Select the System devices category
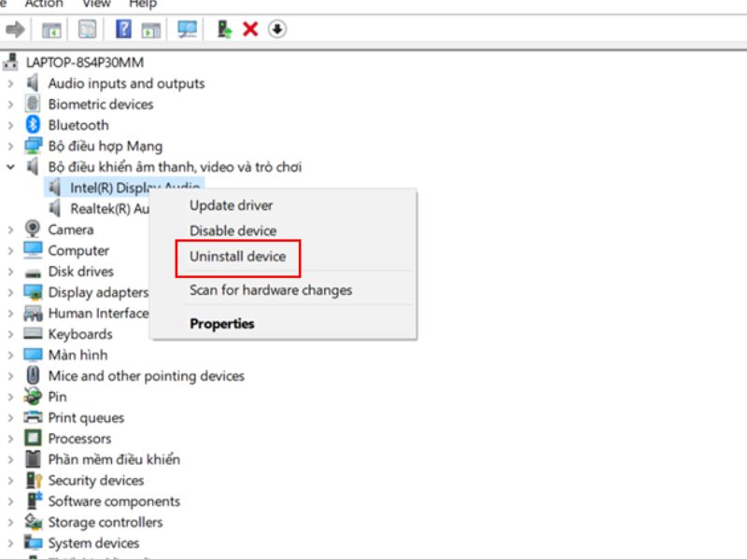 (94, 543)
